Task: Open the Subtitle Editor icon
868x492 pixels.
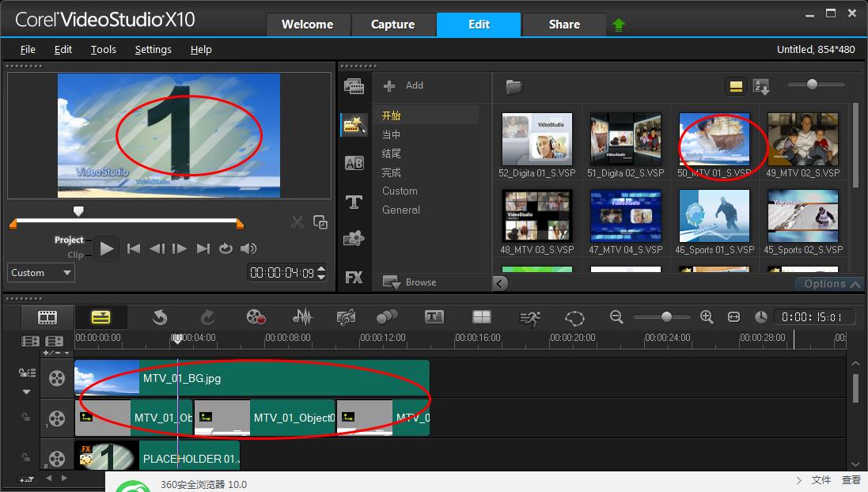Action: pos(434,316)
